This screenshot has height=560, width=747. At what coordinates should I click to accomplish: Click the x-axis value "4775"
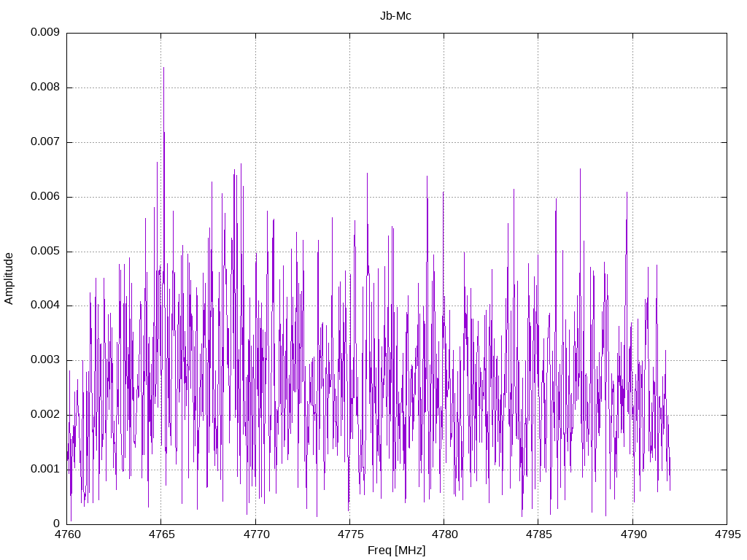(351, 534)
